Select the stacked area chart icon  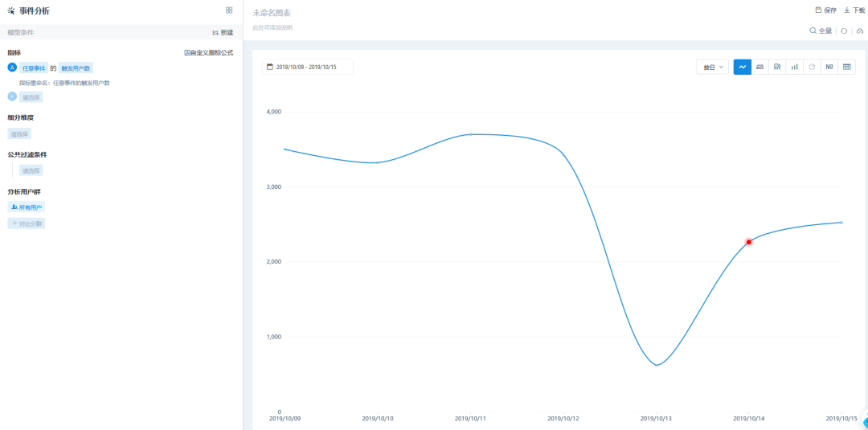[760, 67]
